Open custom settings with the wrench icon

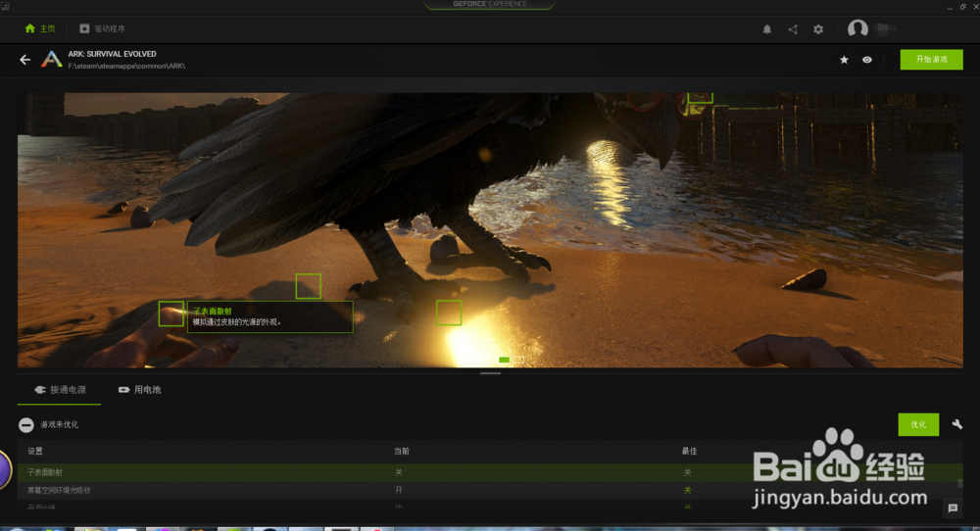coord(956,425)
